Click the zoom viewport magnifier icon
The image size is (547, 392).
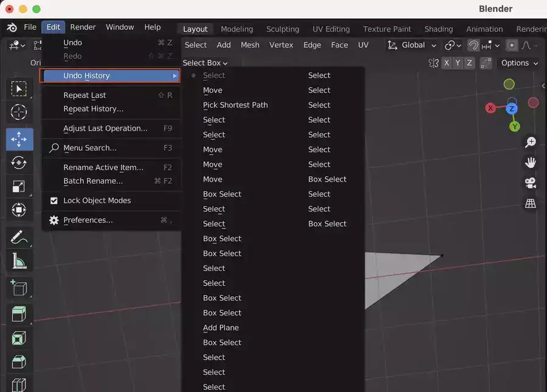(x=531, y=142)
